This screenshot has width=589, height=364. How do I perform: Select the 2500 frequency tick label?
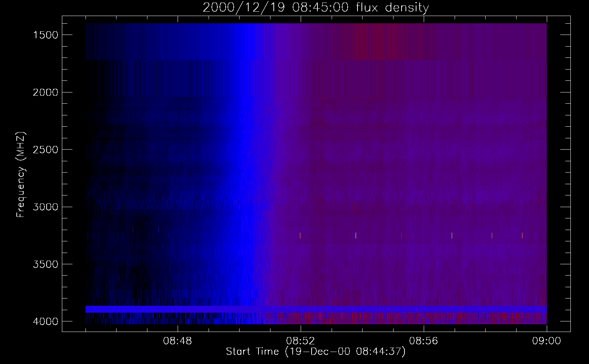click(x=46, y=150)
